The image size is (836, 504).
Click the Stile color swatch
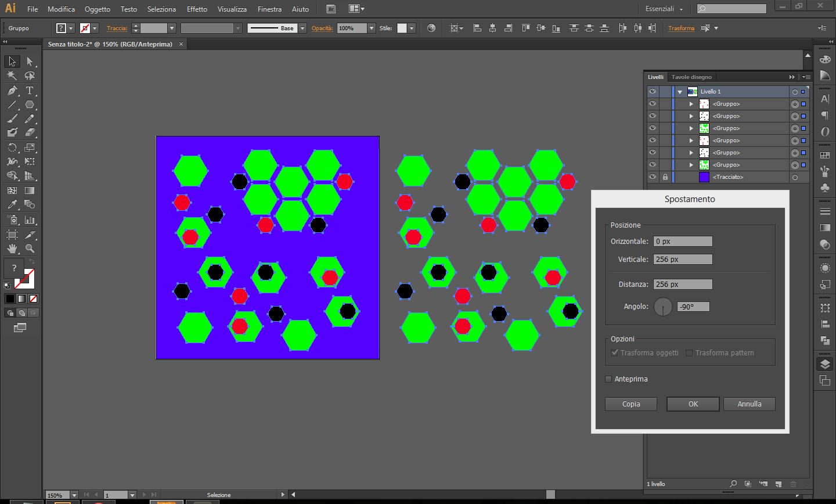tap(402, 28)
